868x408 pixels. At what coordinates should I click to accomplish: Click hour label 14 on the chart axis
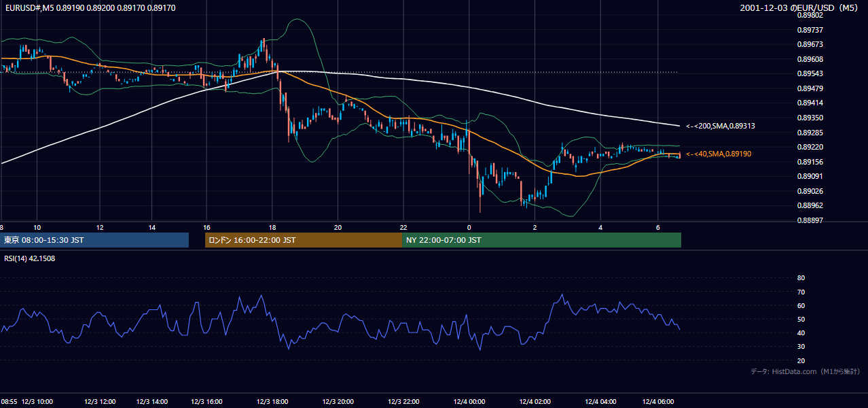coord(152,227)
